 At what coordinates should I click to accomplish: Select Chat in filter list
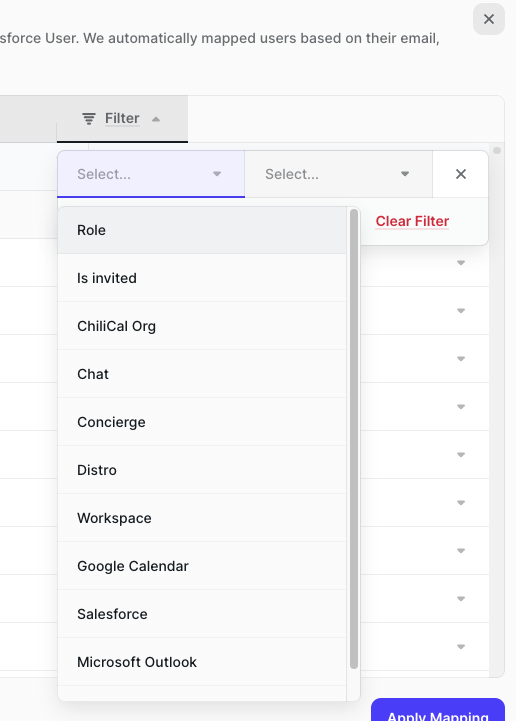click(x=202, y=374)
